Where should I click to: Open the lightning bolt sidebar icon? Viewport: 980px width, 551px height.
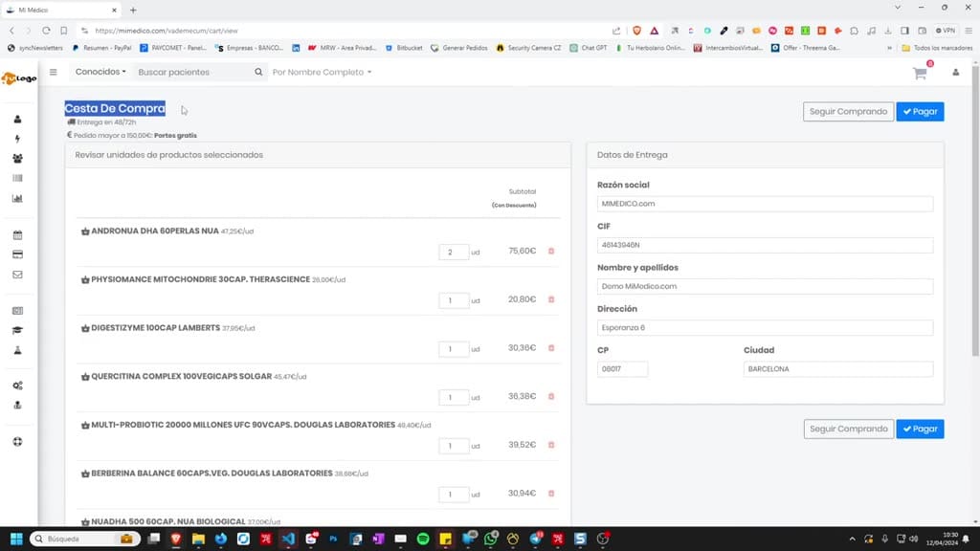pyautogui.click(x=17, y=139)
